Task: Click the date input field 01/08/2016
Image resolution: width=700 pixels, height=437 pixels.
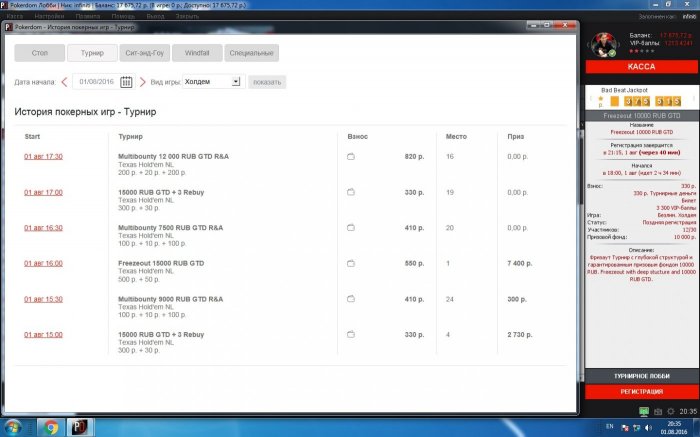Action: click(x=97, y=82)
